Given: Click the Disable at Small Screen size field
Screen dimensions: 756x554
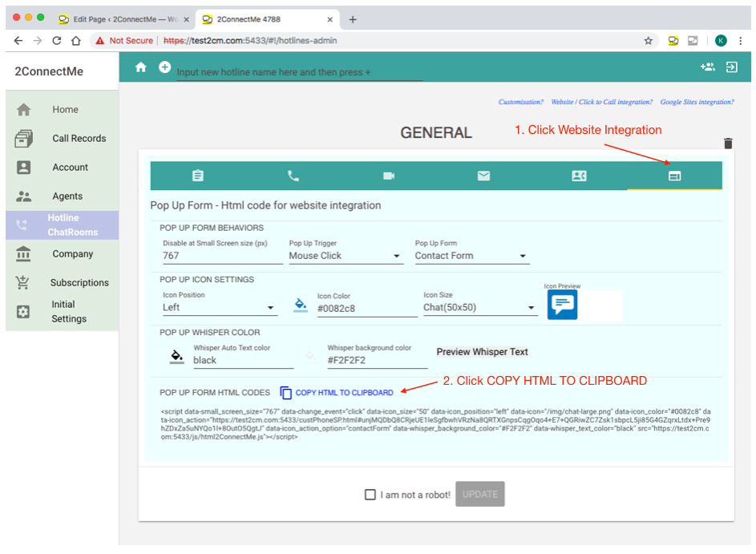Looking at the screenshot, I should pyautogui.click(x=222, y=256).
